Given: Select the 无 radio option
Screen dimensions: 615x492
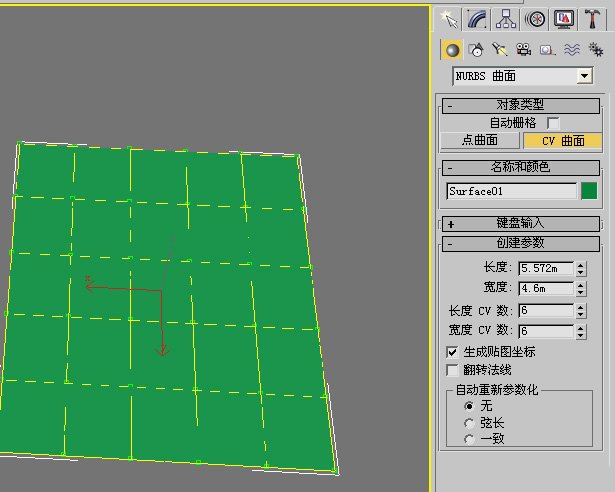Looking at the screenshot, I should tap(469, 406).
